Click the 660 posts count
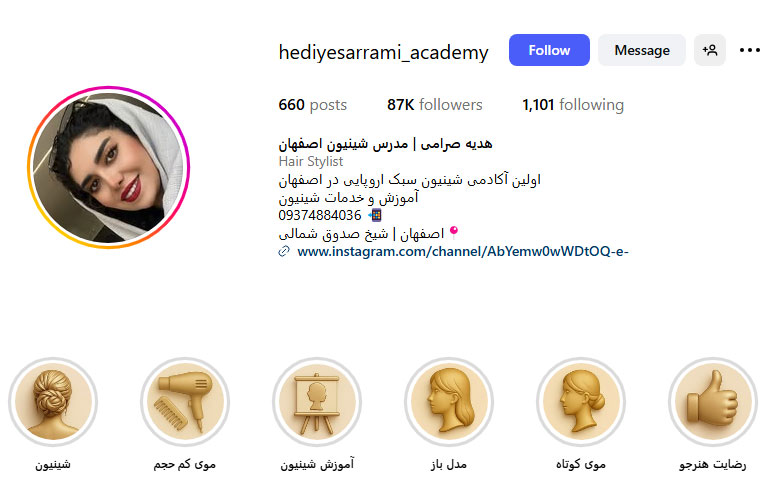 coord(312,105)
